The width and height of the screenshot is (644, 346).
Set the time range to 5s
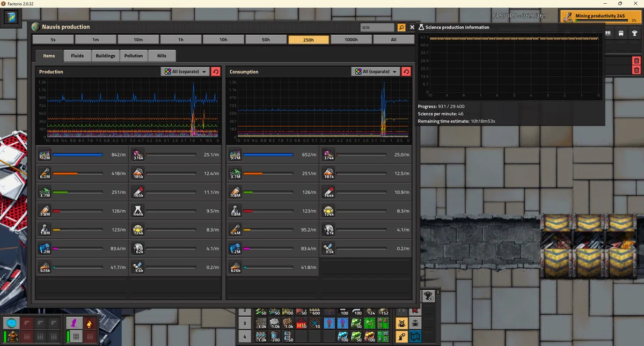pos(53,40)
